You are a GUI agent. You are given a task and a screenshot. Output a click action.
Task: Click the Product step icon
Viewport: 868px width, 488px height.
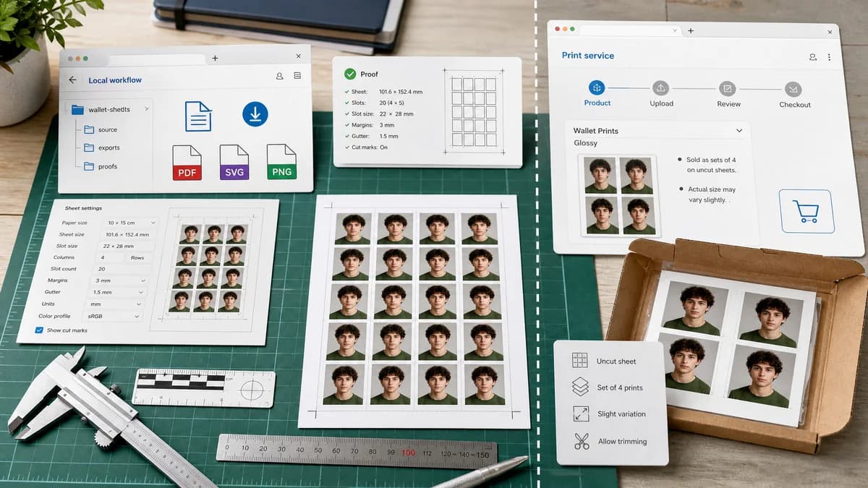(x=597, y=87)
